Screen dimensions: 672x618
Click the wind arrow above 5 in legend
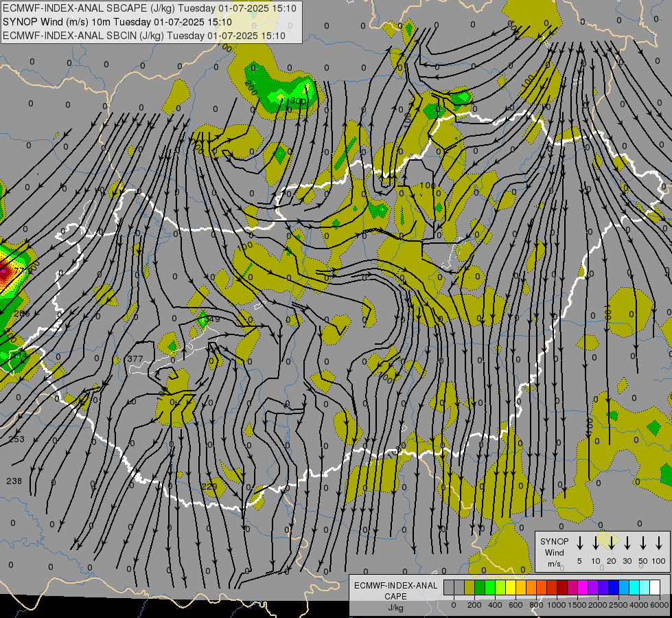(x=580, y=543)
